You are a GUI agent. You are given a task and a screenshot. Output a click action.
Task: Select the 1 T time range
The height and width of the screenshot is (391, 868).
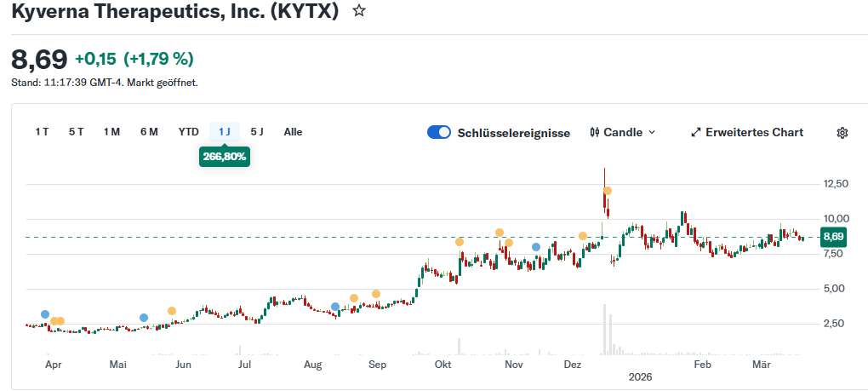tap(42, 132)
